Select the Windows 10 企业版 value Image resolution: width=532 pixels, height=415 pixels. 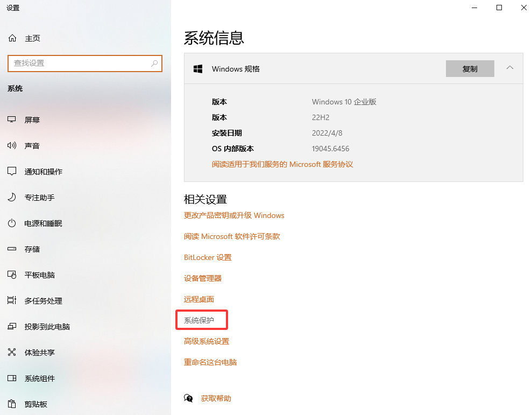(344, 102)
